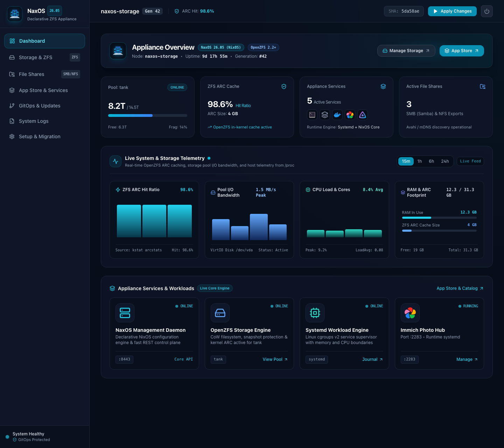Click the power icon button in header
This screenshot has height=448, width=504.
click(486, 11)
